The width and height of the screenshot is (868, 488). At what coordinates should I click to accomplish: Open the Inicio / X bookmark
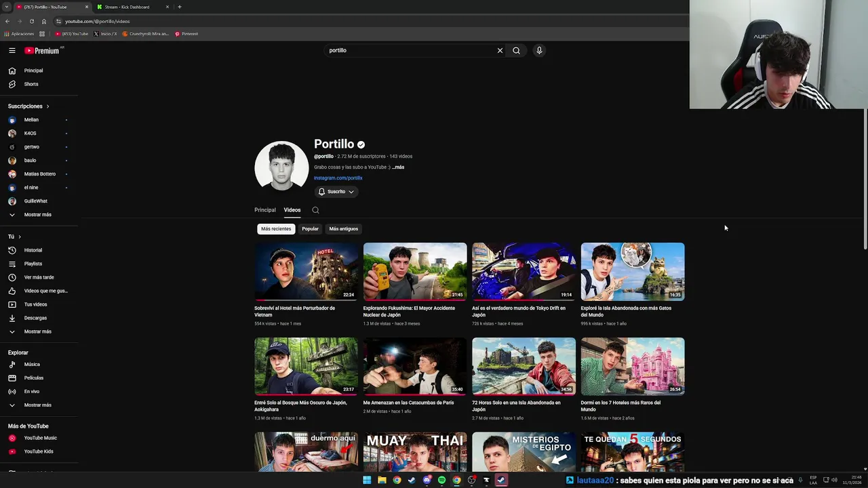coord(105,34)
